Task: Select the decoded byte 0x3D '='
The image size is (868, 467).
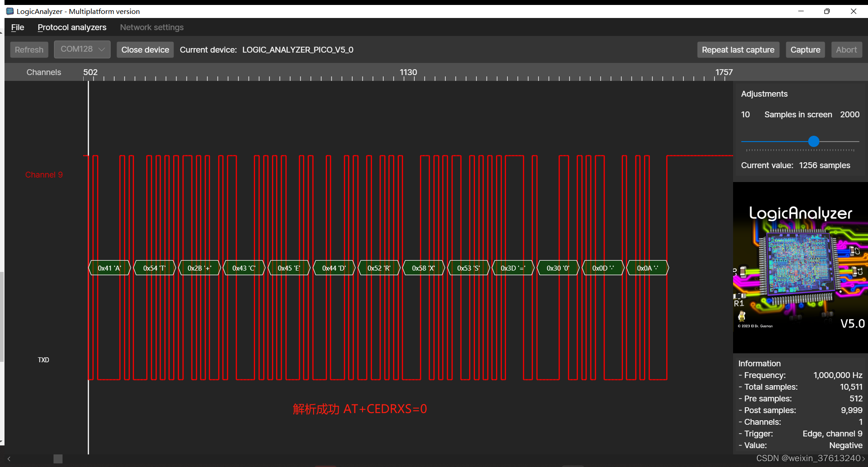Action: click(513, 268)
